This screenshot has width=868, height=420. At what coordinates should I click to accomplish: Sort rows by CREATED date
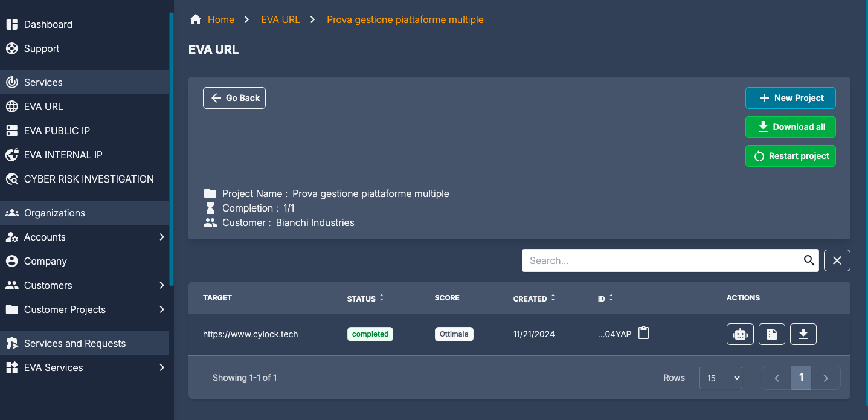[553, 298]
